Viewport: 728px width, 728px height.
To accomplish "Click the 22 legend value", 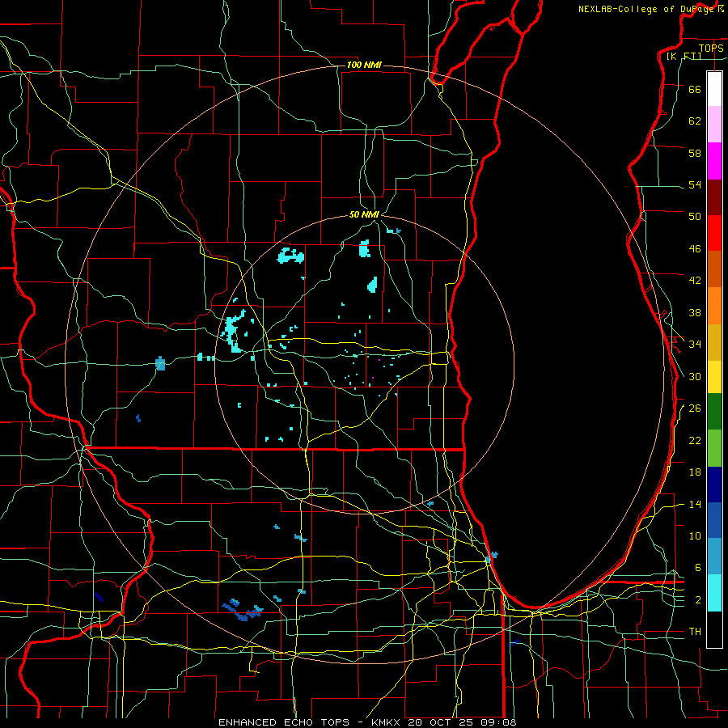I will [695, 440].
